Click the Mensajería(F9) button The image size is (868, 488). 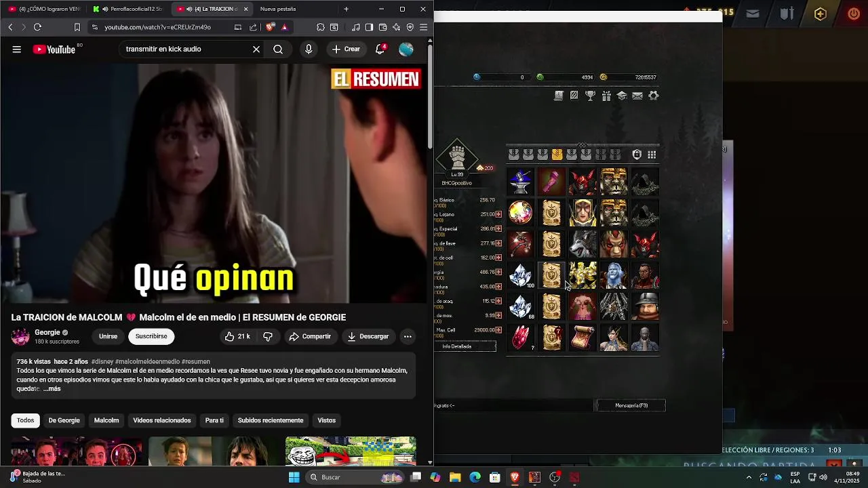pyautogui.click(x=631, y=405)
